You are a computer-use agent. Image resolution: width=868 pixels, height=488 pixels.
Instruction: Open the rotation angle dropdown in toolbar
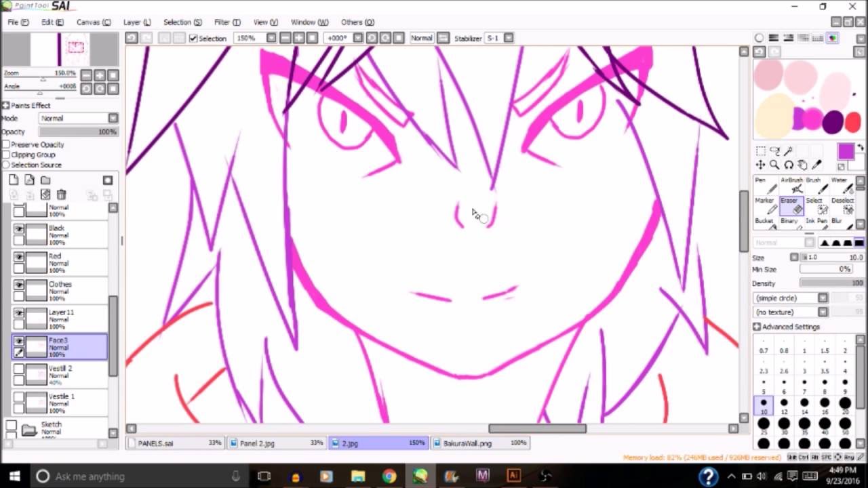[x=358, y=38]
